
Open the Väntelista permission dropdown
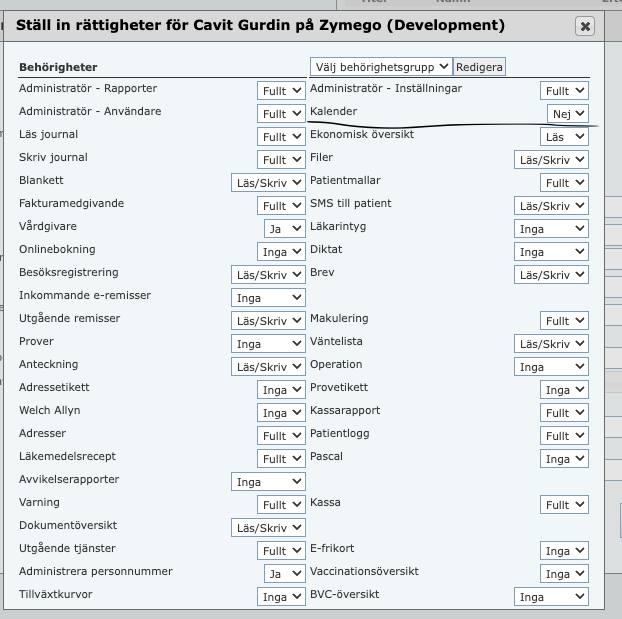click(x=551, y=344)
